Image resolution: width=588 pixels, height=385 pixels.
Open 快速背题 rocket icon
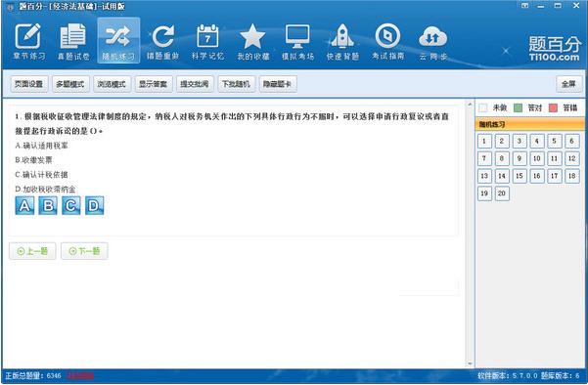point(342,41)
